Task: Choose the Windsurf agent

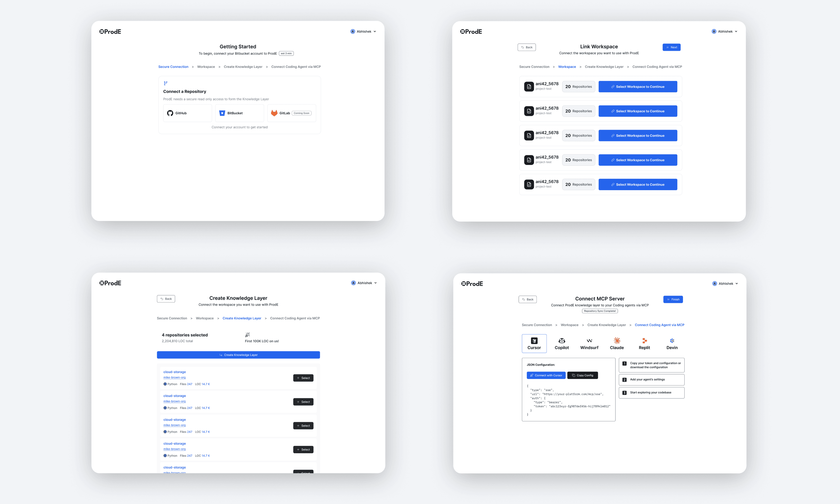Action: tap(589, 343)
